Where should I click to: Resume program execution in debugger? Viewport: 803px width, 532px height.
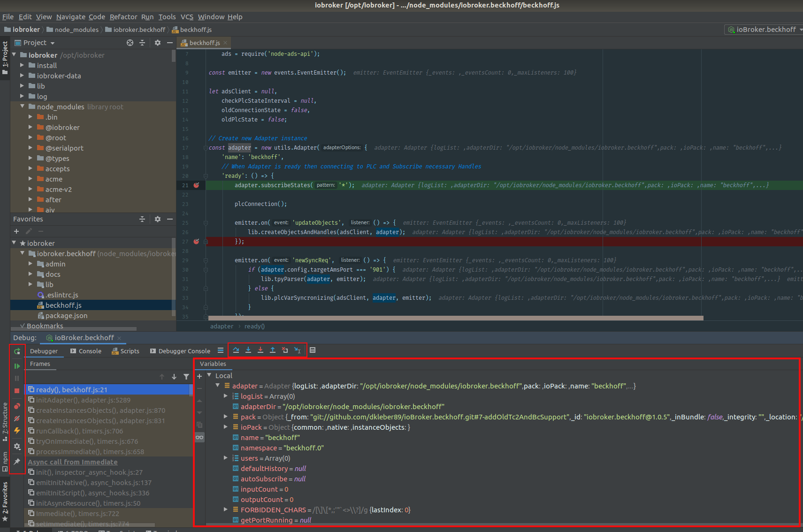pos(17,366)
